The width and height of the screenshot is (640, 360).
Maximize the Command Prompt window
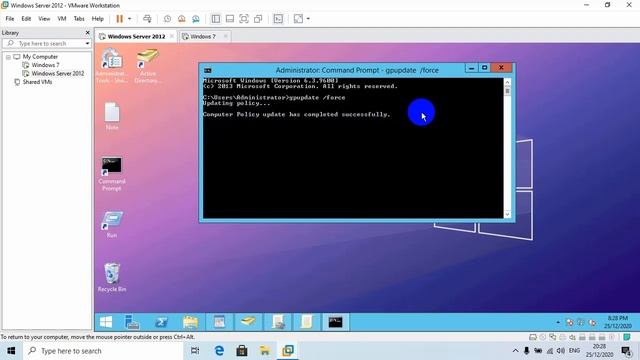484,68
